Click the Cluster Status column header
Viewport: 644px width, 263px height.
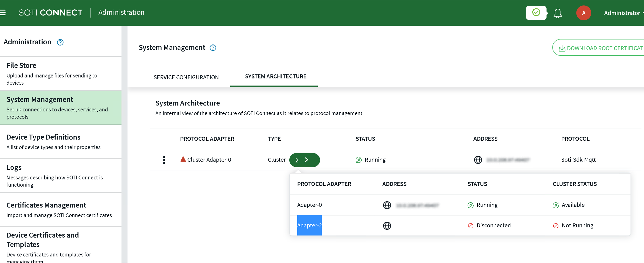[x=575, y=184]
